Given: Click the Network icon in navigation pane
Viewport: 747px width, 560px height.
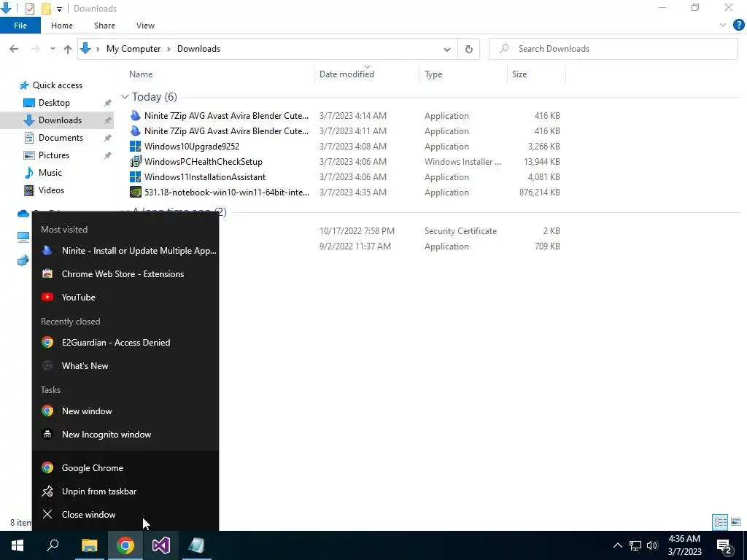Looking at the screenshot, I should point(23,260).
